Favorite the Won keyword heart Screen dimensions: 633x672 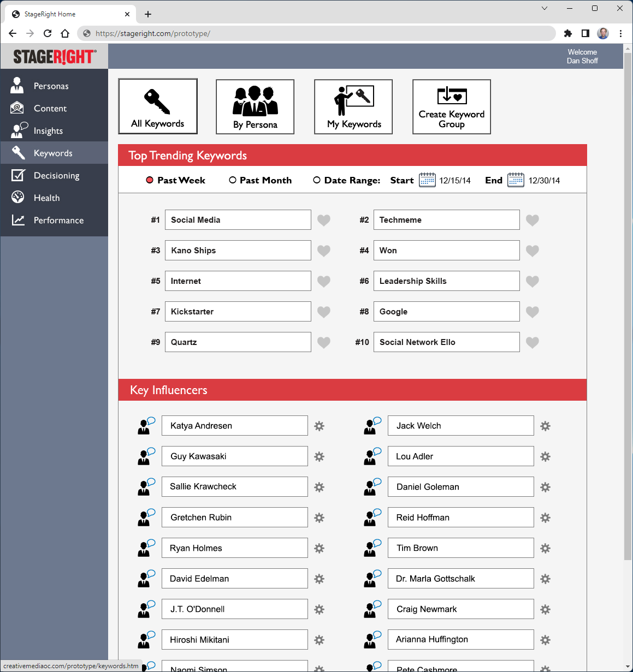tap(533, 251)
